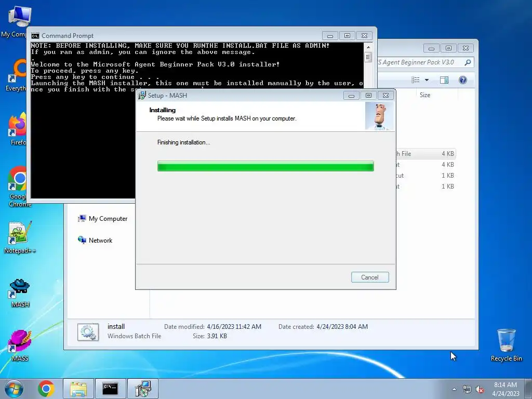
Task: Switch to MASH setup taskbar button
Action: pos(142,389)
